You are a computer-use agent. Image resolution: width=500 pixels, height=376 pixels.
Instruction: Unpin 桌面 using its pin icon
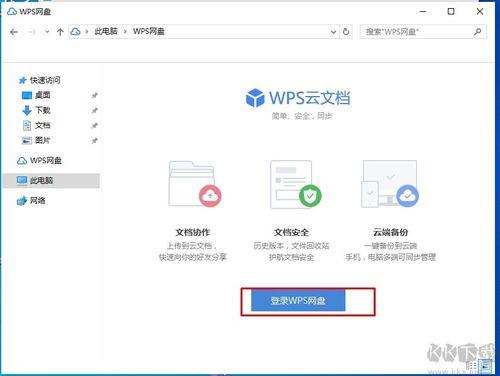click(x=95, y=96)
